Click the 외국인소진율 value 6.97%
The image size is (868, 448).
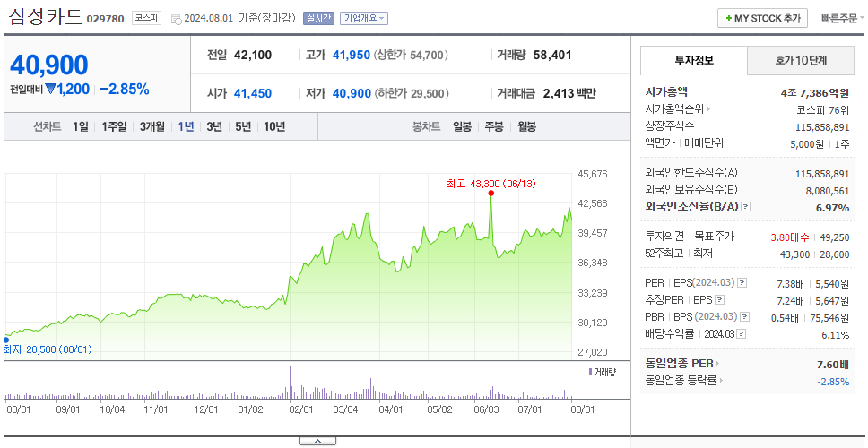[x=832, y=207]
